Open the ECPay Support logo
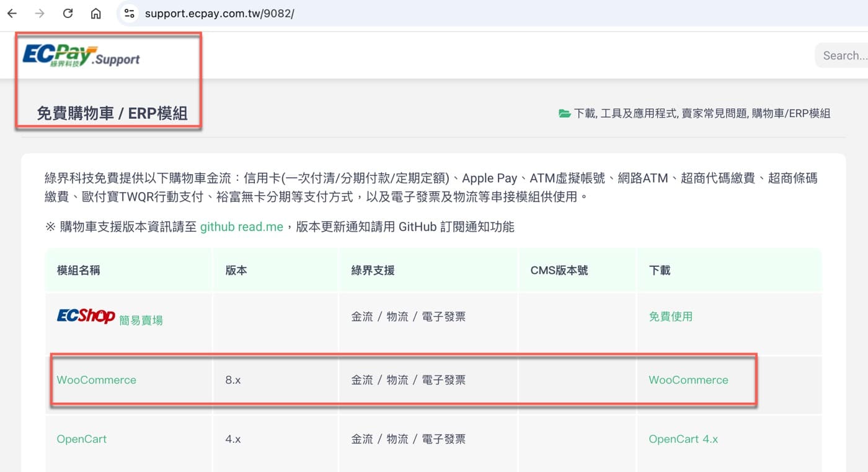The width and height of the screenshot is (868, 472). tap(81, 55)
